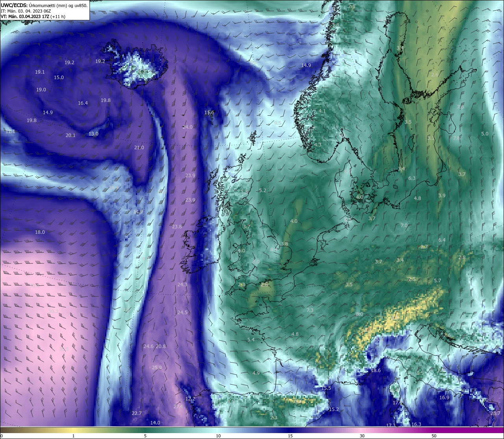504x439 pixels.
Task: Click the 23.7 value on the map
Action: [495, 413]
